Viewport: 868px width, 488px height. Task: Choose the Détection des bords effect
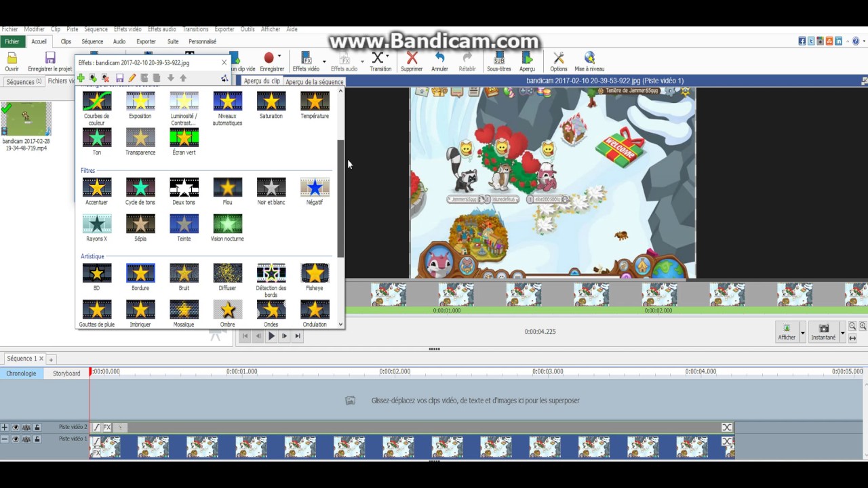click(271, 281)
